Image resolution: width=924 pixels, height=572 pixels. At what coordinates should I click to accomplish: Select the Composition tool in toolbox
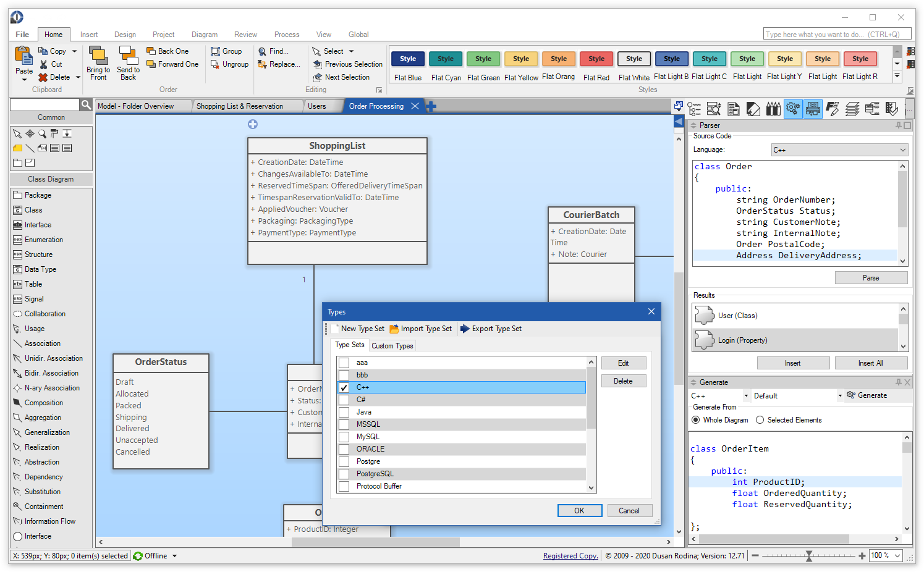click(43, 403)
